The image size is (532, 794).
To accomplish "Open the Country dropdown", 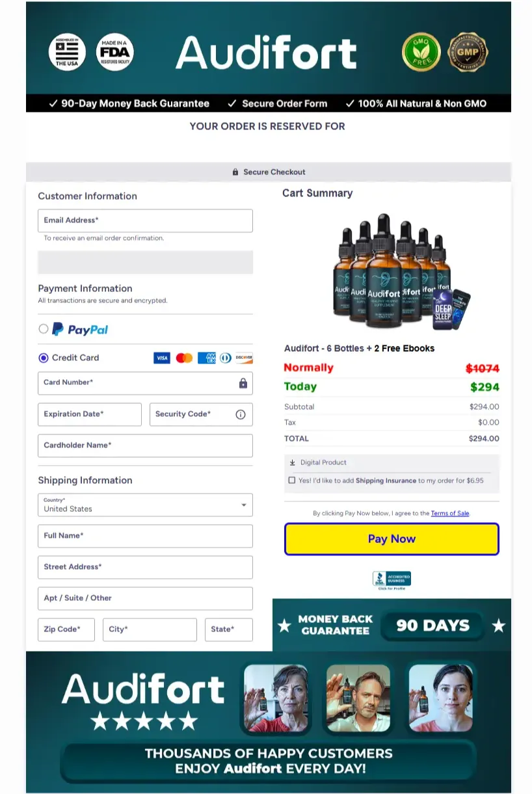I will (145, 505).
